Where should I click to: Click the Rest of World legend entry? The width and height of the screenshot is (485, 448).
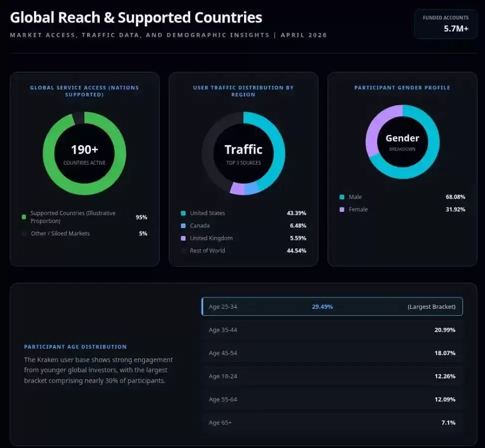coord(243,251)
